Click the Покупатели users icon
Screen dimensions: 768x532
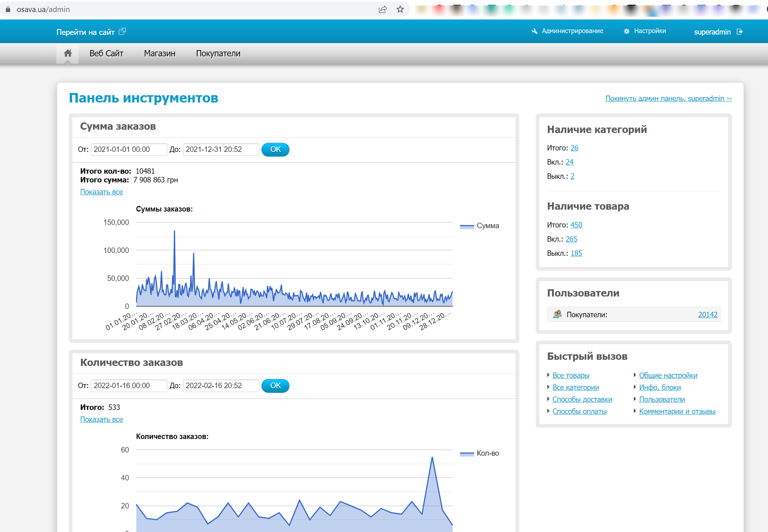557,314
